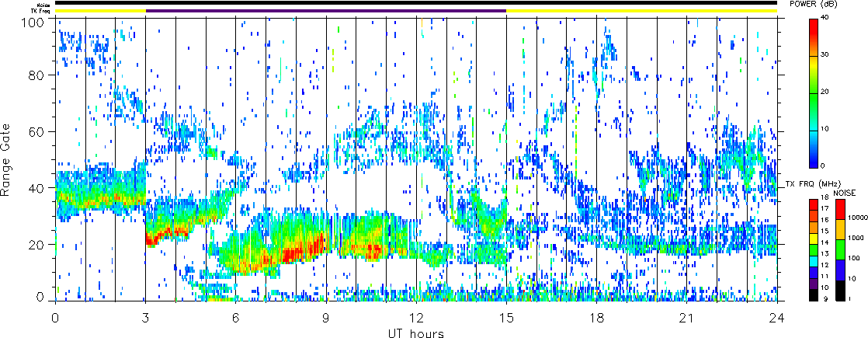Click the "UT hours" x-axis title
Image resolution: width=868 pixels, height=338 pixels.
(x=416, y=333)
